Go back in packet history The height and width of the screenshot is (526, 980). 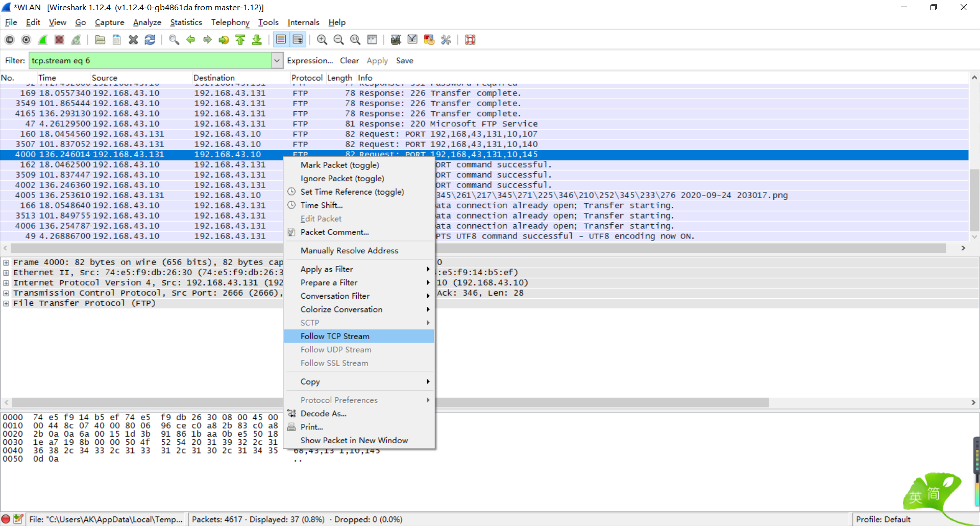click(x=191, y=40)
